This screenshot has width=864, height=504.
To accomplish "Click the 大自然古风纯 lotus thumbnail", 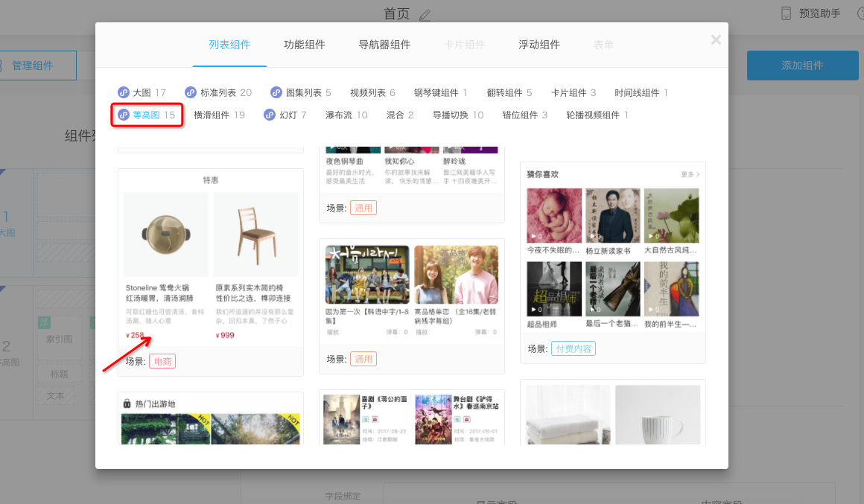I will (672, 215).
